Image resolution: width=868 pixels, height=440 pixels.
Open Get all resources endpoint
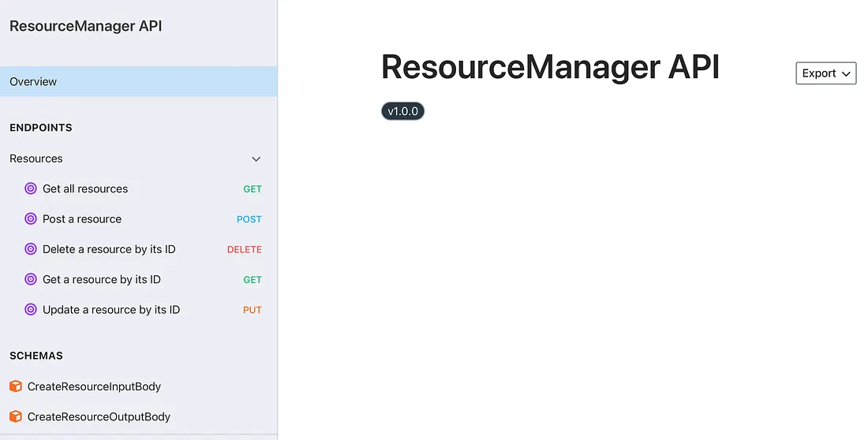(x=85, y=189)
